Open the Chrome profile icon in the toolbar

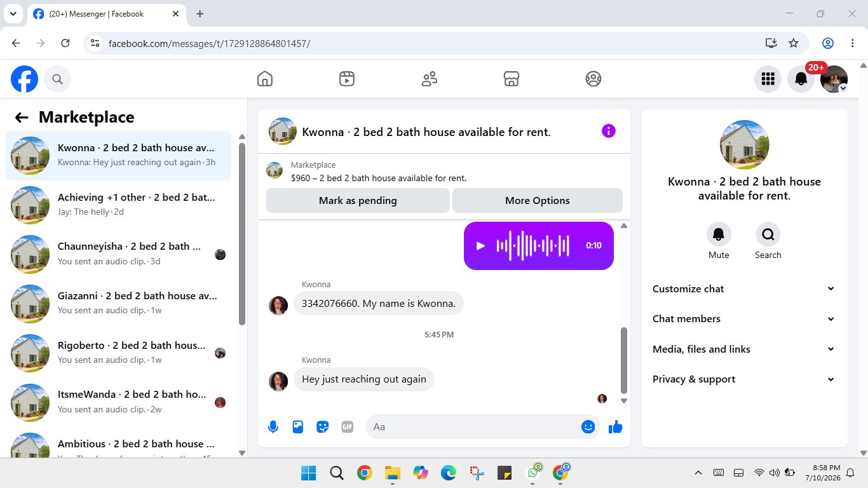pos(827,43)
